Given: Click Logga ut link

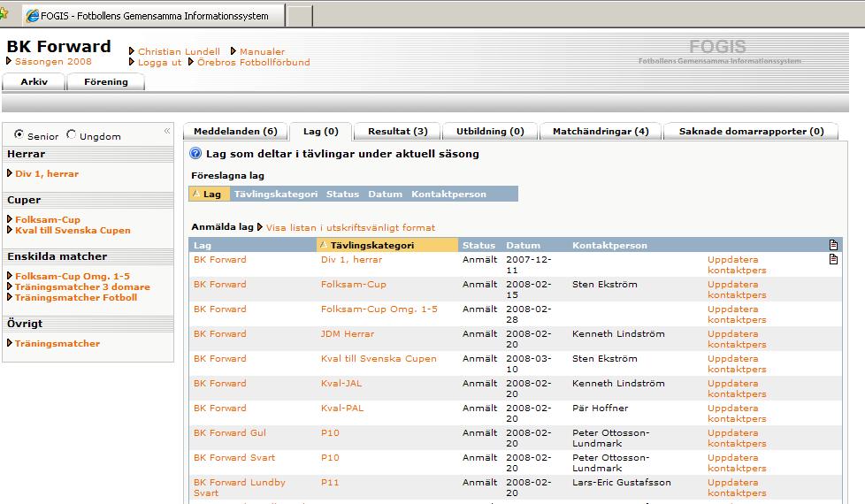Looking at the screenshot, I should [159, 62].
